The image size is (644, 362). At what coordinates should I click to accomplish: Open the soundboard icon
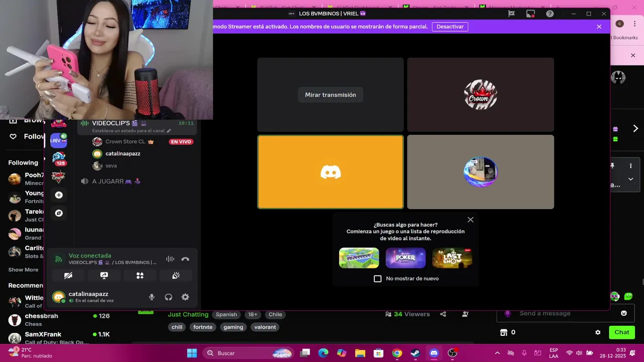pos(176,276)
